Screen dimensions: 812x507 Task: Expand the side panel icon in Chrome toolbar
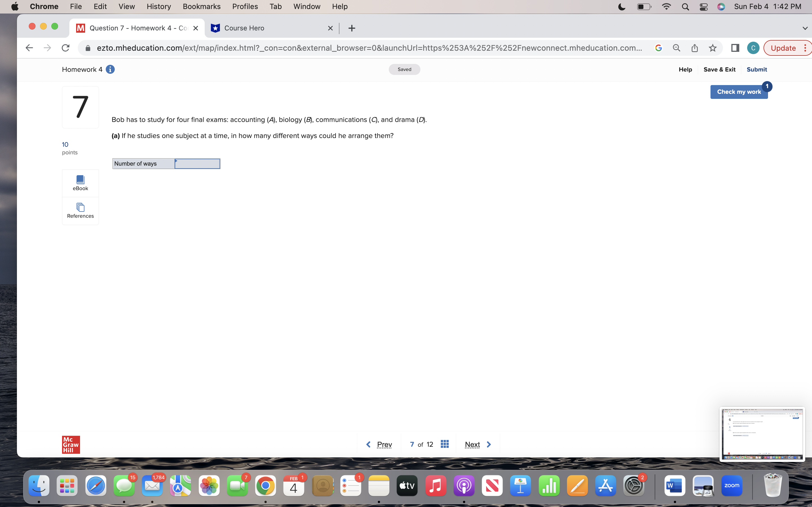735,48
